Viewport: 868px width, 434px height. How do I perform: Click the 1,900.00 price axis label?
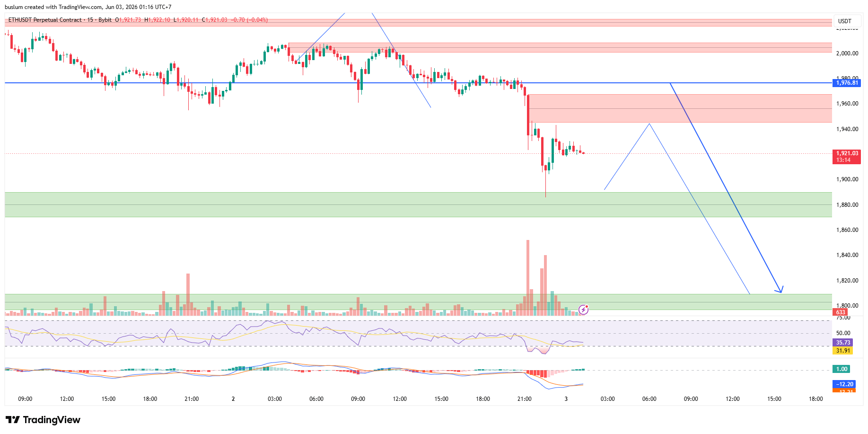tap(847, 179)
